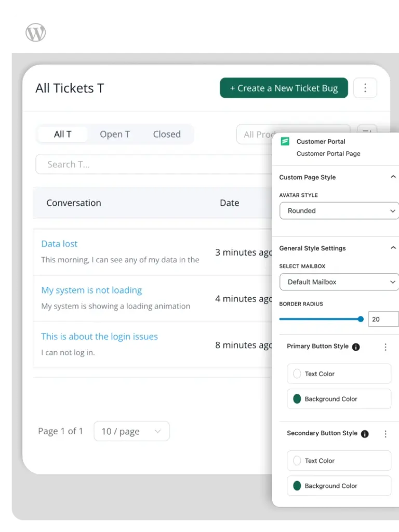Open the 10 / page pagination dropdown
The width and height of the screenshot is (399, 532).
tap(131, 431)
